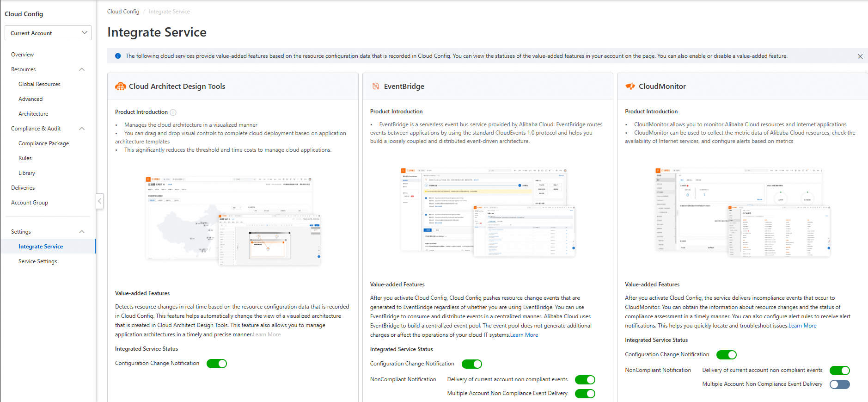This screenshot has height=402, width=868.
Task: Click Learn More in CloudMonitor description
Action: tap(802, 326)
